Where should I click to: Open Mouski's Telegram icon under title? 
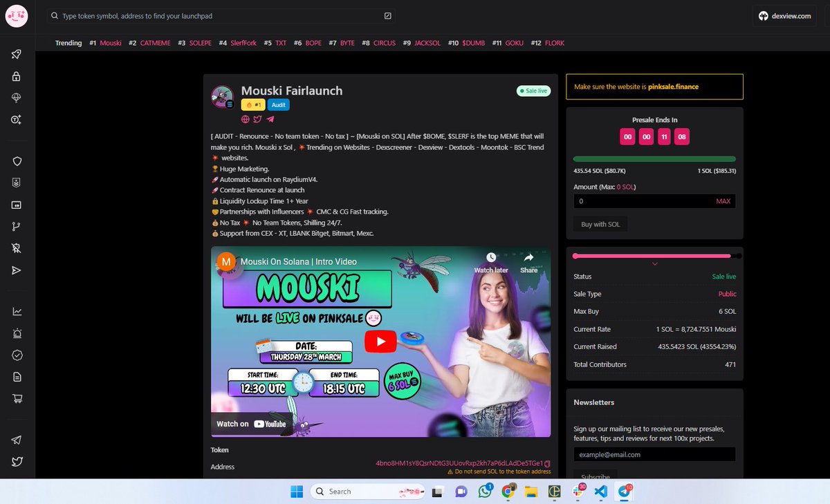point(270,119)
